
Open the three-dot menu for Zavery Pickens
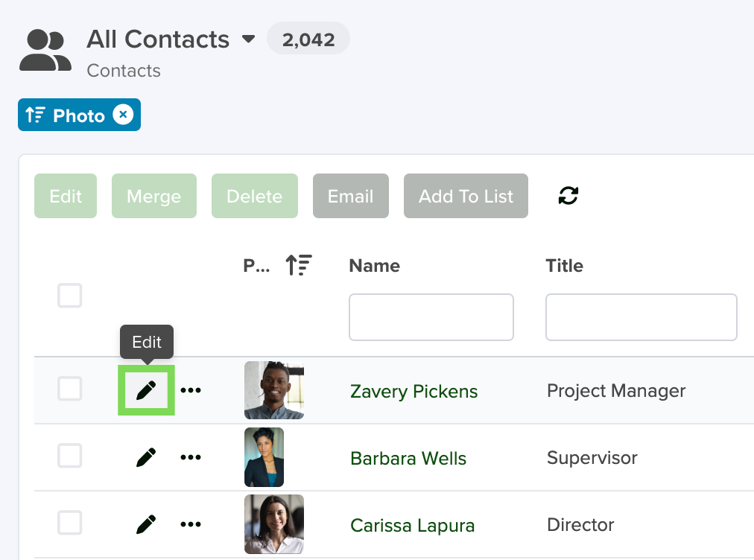[191, 389]
